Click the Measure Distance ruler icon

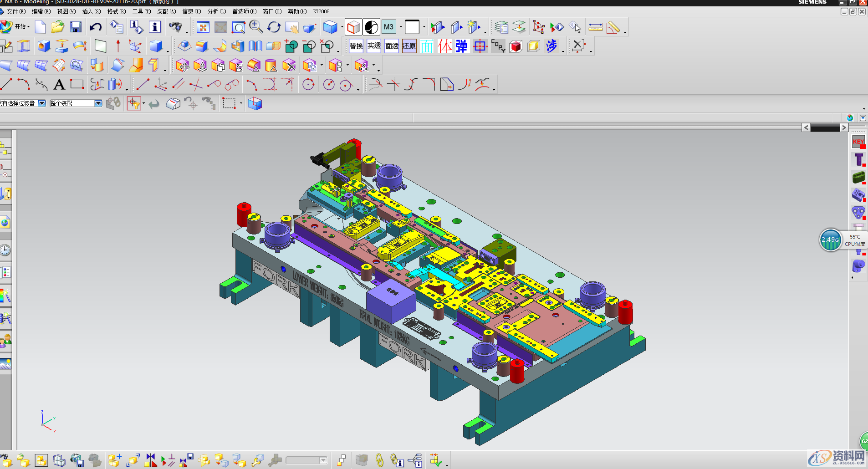pos(595,27)
